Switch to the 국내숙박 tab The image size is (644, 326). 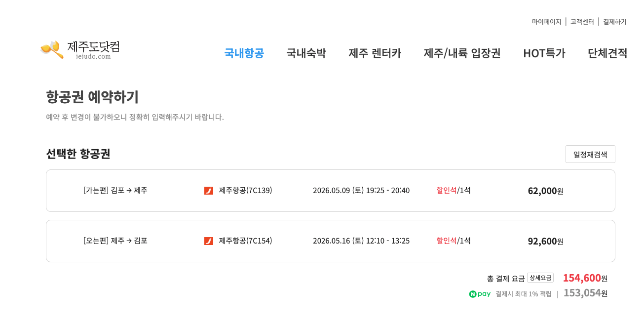(x=306, y=53)
